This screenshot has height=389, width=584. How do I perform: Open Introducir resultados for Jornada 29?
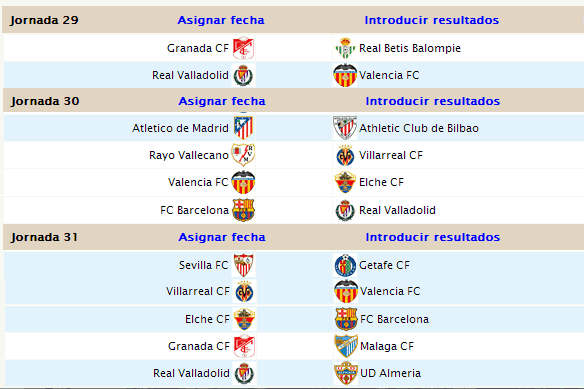click(432, 20)
